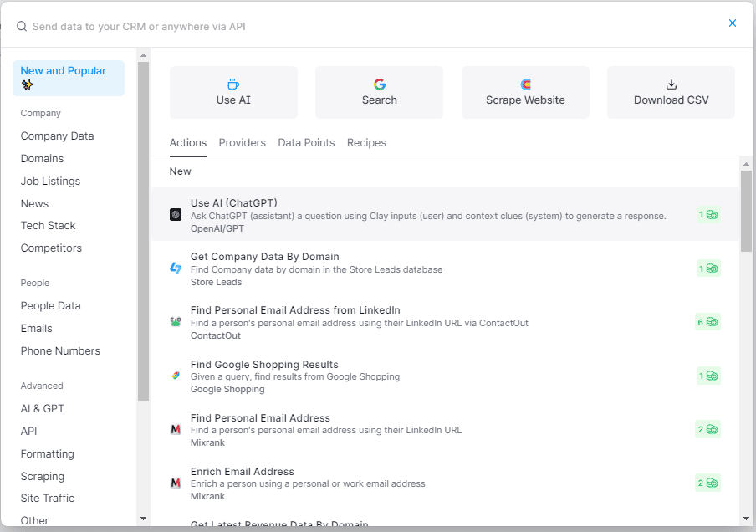
Task: Open Tech Stack category
Action: 48,226
